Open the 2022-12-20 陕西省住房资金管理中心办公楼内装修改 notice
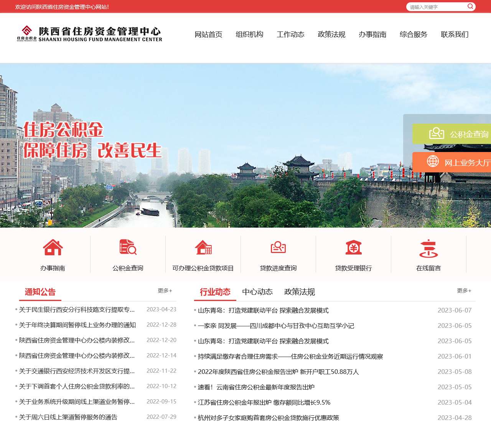 pyautogui.click(x=77, y=340)
